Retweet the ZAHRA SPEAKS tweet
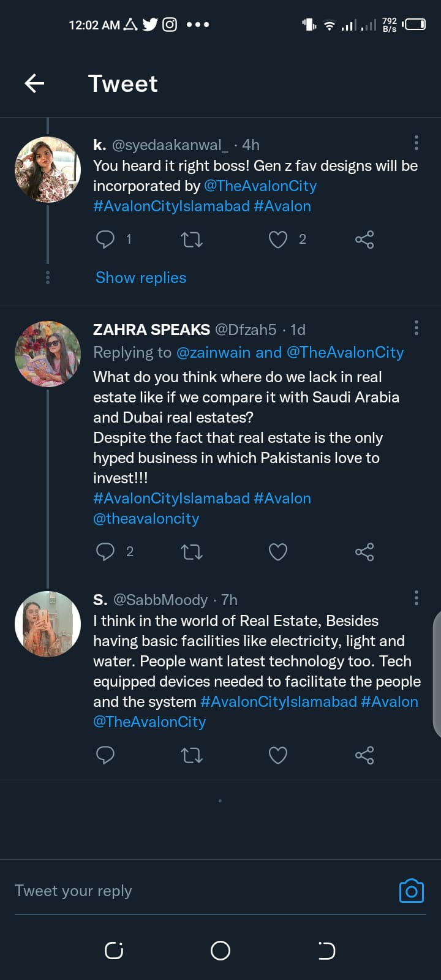Image resolution: width=441 pixels, height=980 pixels. click(x=192, y=552)
